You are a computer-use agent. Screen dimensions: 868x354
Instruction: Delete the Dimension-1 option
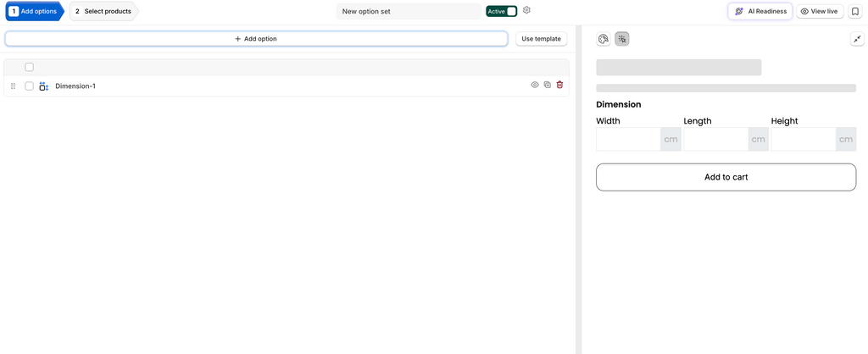(559, 86)
